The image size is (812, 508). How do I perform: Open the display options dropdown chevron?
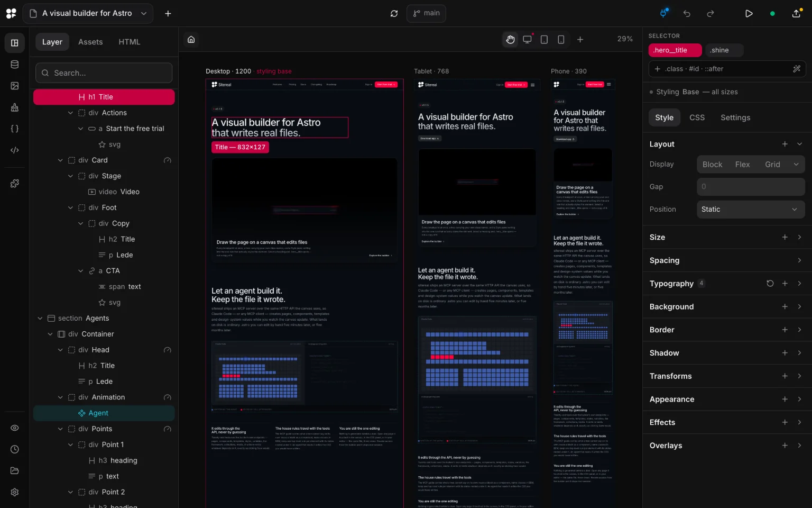[796, 165]
